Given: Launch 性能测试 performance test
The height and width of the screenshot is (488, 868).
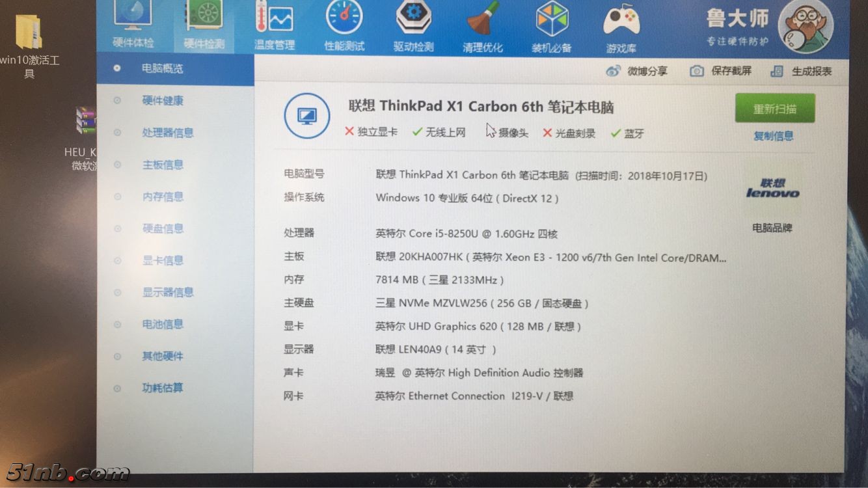Looking at the screenshot, I should pyautogui.click(x=344, y=26).
